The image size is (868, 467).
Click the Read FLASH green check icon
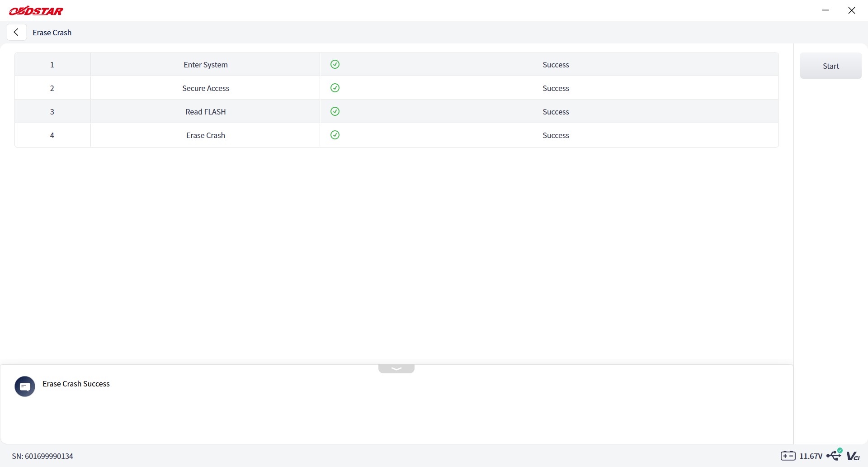pos(335,111)
